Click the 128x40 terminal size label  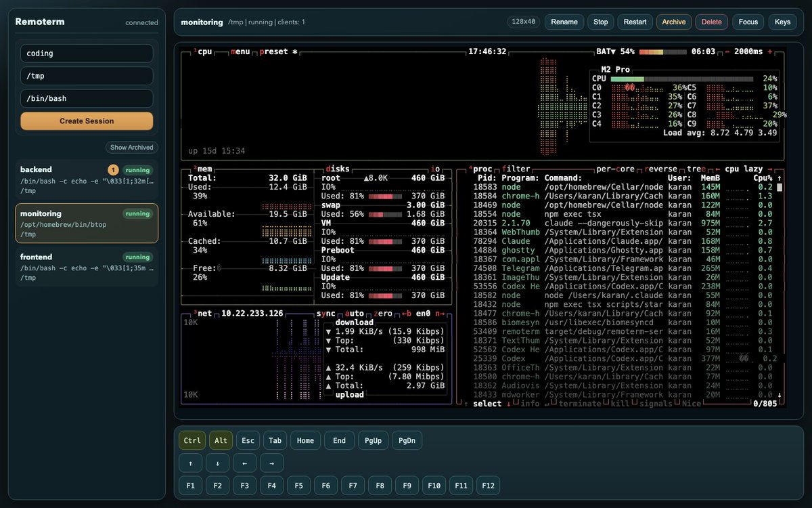point(524,22)
